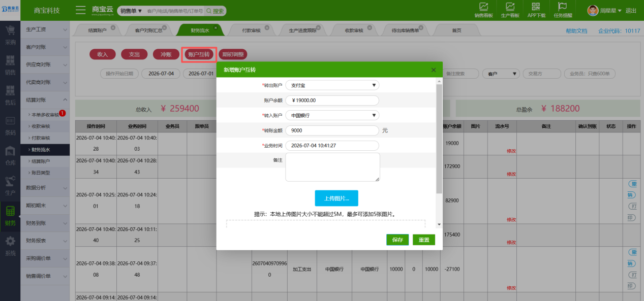Screen dimensions: 644x301
Task: Click the 上传图片 upload button
Action: [336, 198]
